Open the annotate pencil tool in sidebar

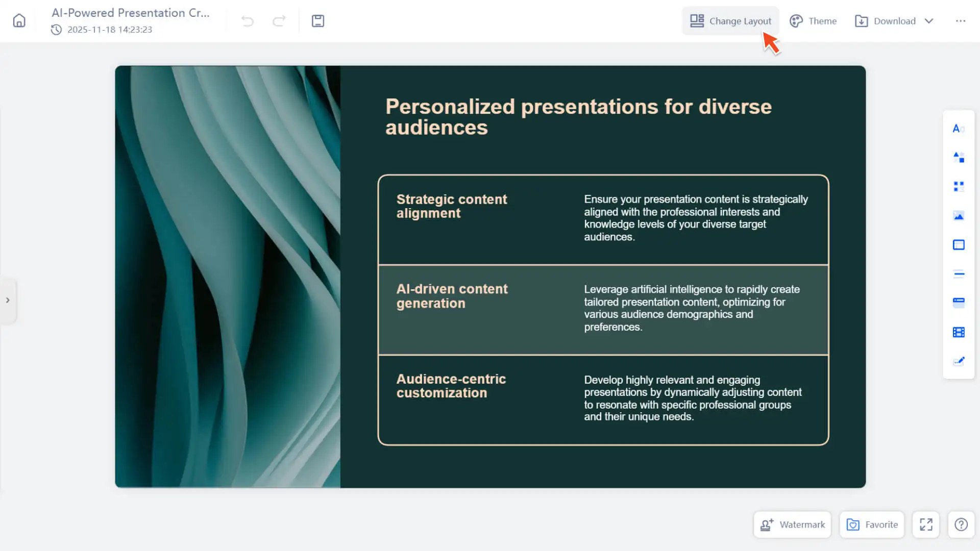point(959,361)
